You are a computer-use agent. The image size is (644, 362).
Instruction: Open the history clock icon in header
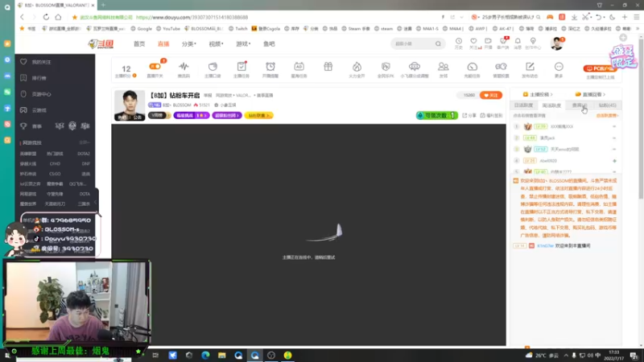click(458, 41)
